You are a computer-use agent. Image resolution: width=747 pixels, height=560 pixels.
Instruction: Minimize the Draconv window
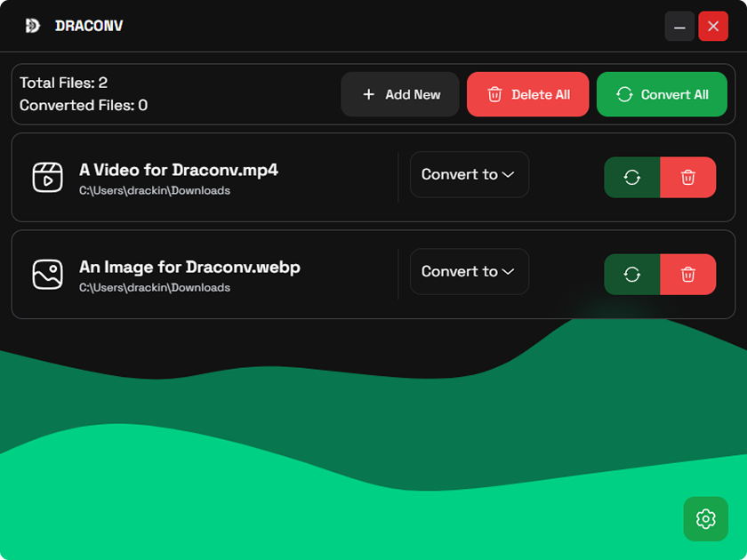(679, 26)
